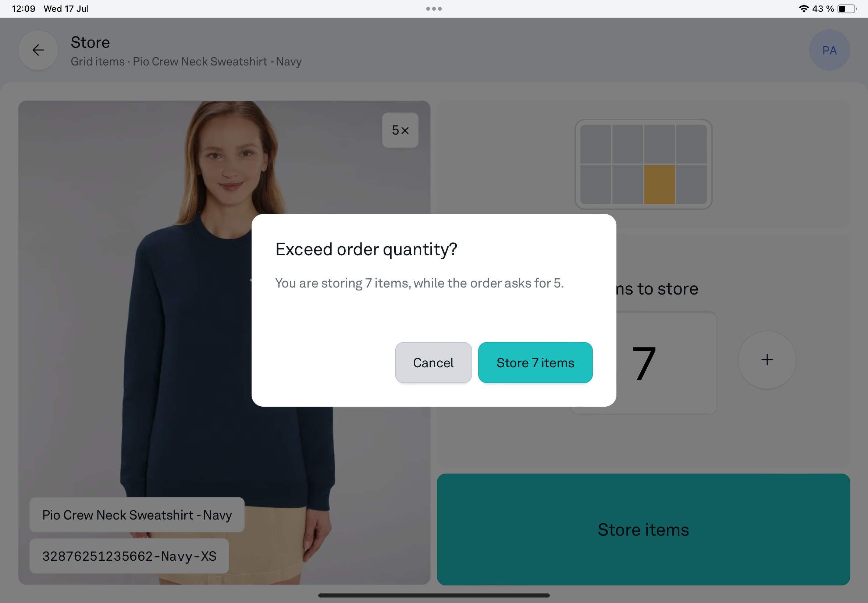
Task: Tap the plus button to increase quantity
Action: [x=767, y=360]
